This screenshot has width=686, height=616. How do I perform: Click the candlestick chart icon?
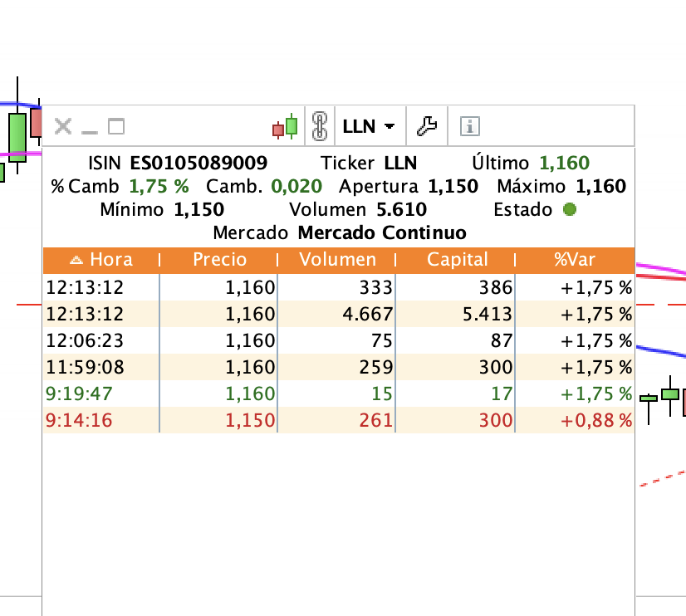(285, 127)
